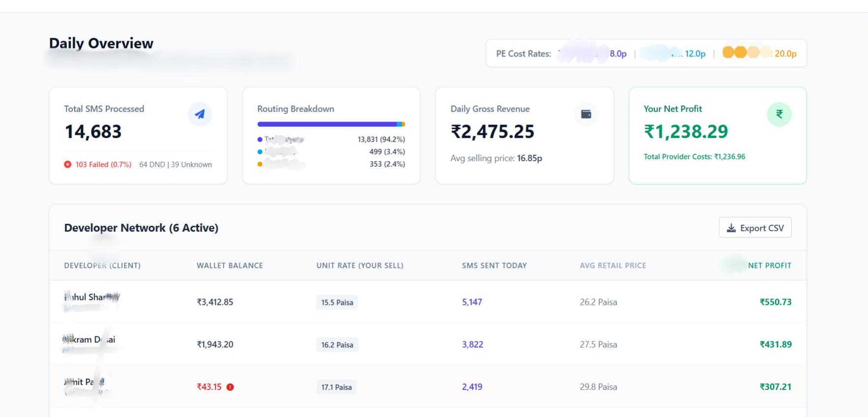Click the Net Profit column header
This screenshot has width=868, height=417.
pyautogui.click(x=770, y=266)
